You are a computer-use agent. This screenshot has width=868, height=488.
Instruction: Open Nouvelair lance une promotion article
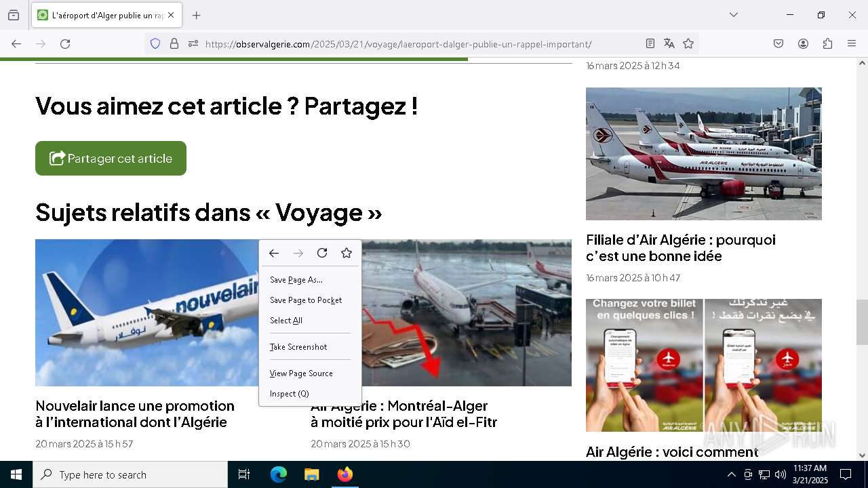[135, 414]
